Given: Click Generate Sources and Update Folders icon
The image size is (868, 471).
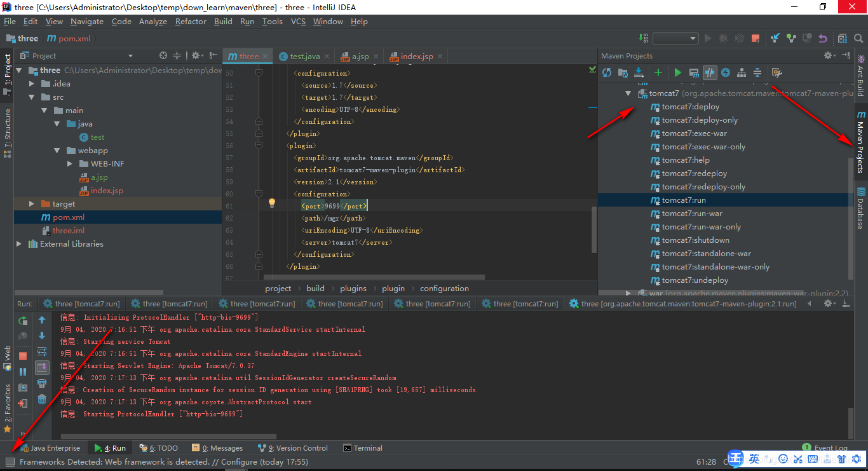Looking at the screenshot, I should click(623, 72).
